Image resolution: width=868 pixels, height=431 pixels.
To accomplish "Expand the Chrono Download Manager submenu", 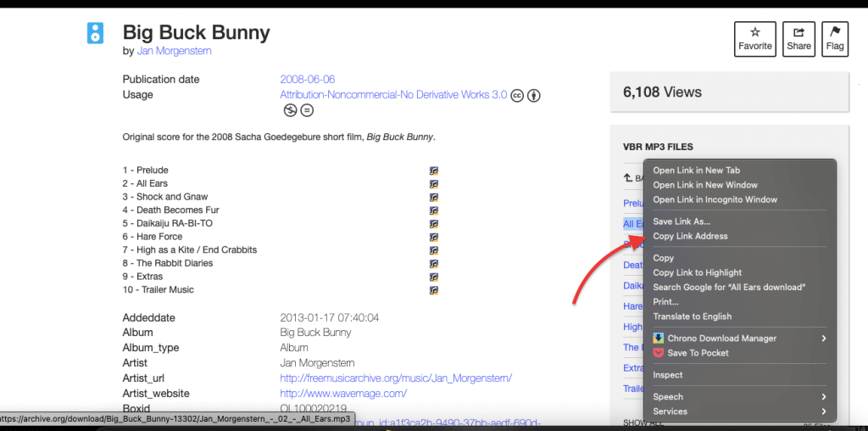I will pyautogui.click(x=739, y=339).
